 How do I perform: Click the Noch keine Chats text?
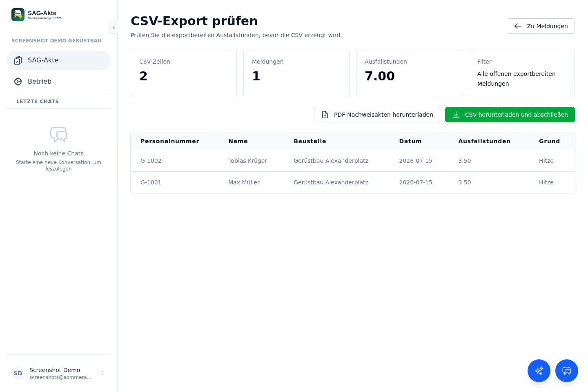click(58, 153)
